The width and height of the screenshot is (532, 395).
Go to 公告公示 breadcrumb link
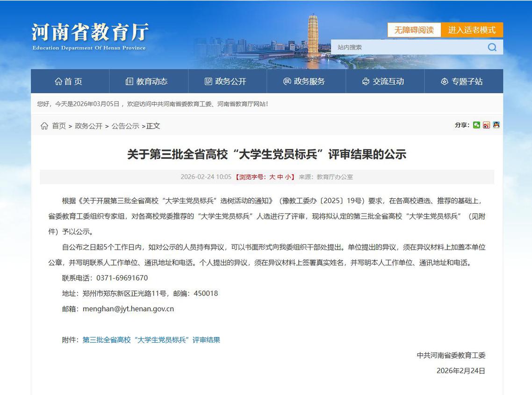tap(125, 126)
